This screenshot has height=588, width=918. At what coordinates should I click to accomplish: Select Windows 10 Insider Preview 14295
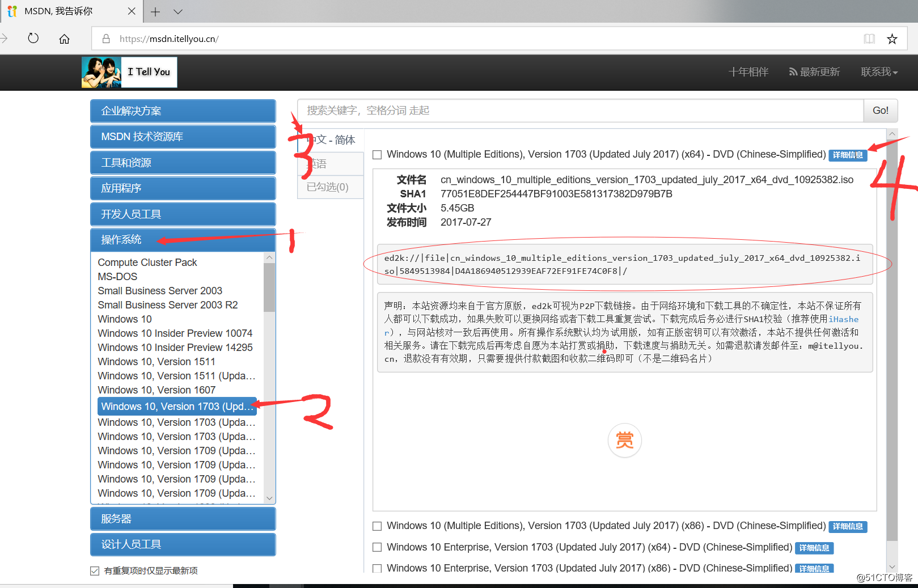point(175,348)
